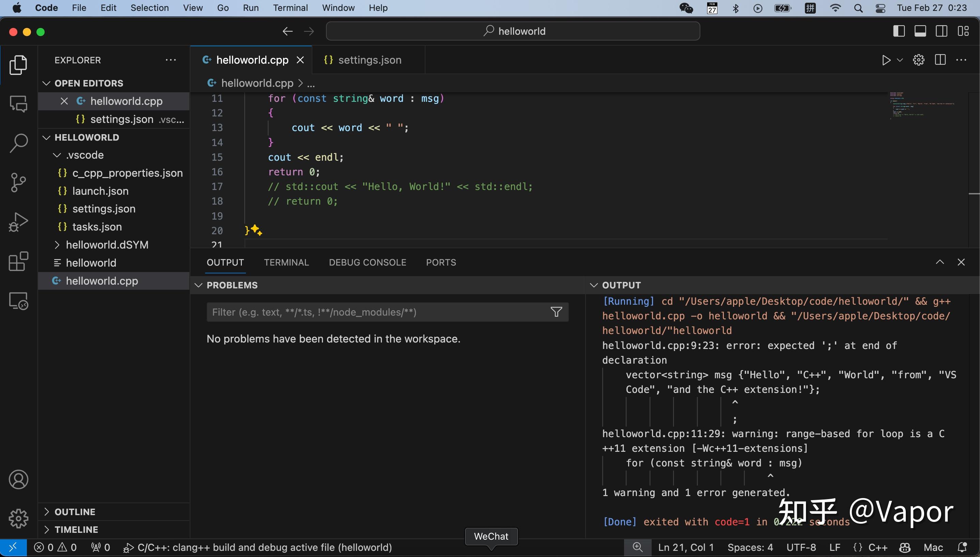
Task: Open the Remote Explorer view
Action: pyautogui.click(x=18, y=301)
